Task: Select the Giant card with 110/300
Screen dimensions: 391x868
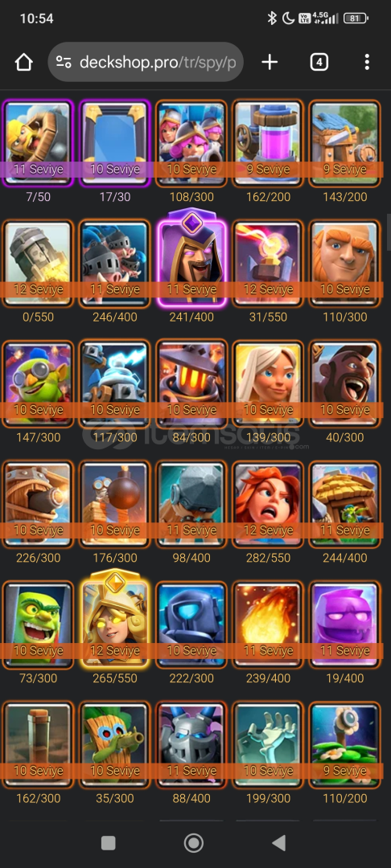Action: [x=344, y=264]
